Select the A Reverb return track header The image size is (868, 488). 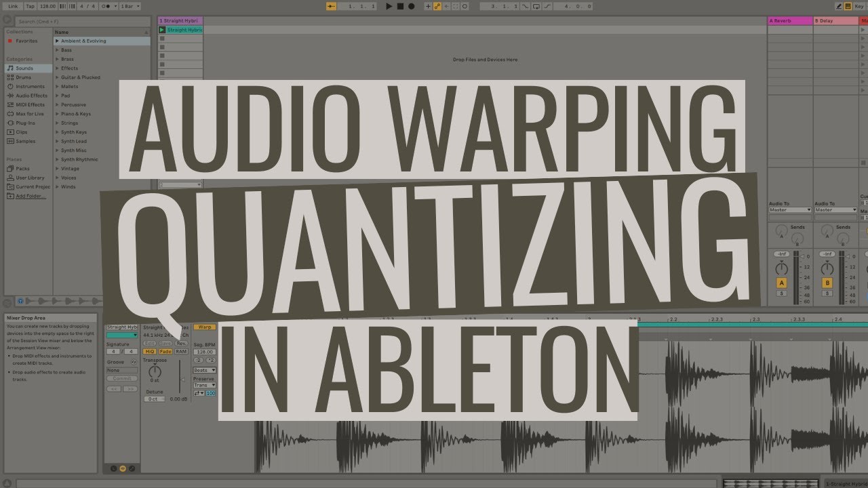[x=790, y=21]
